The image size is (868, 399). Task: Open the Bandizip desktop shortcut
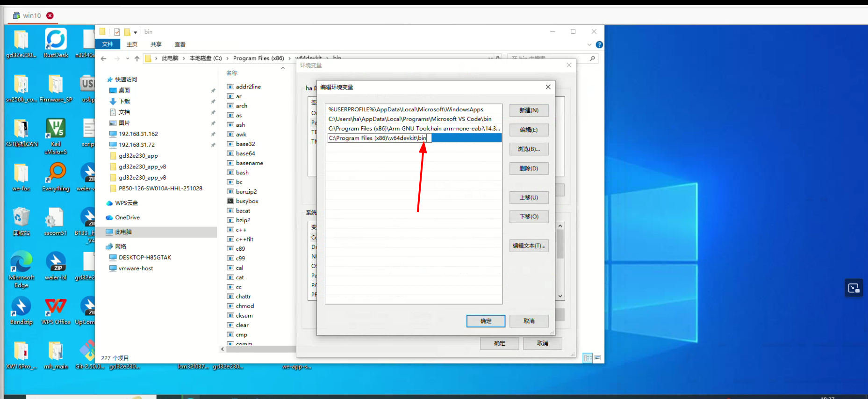pyautogui.click(x=21, y=307)
